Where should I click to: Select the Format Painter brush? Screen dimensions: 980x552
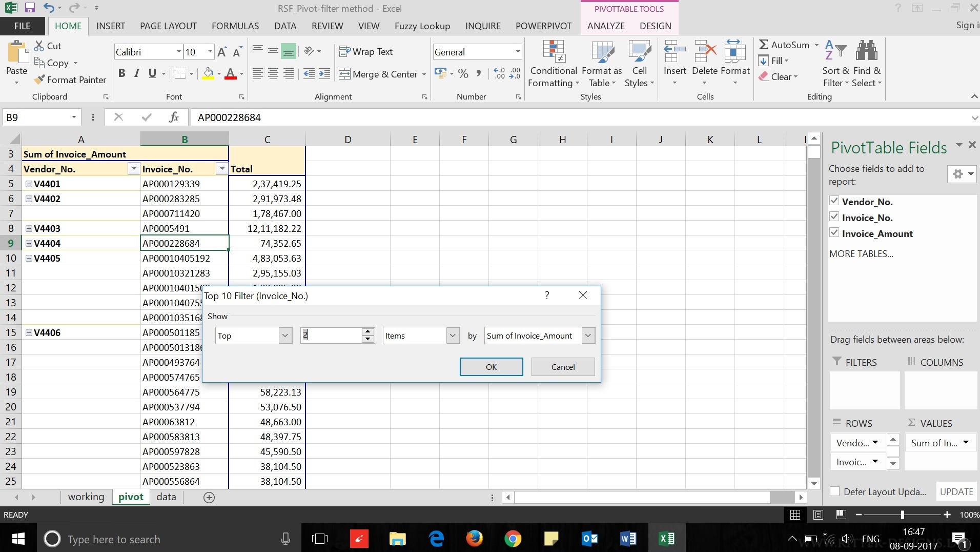pos(39,80)
